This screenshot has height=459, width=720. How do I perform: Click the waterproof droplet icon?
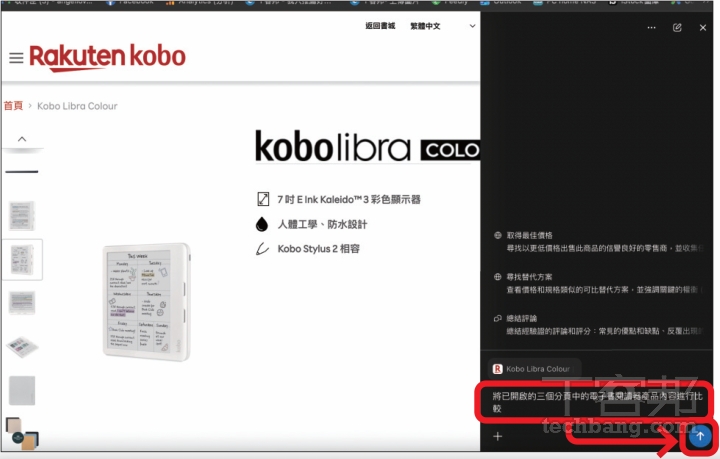pyautogui.click(x=262, y=224)
